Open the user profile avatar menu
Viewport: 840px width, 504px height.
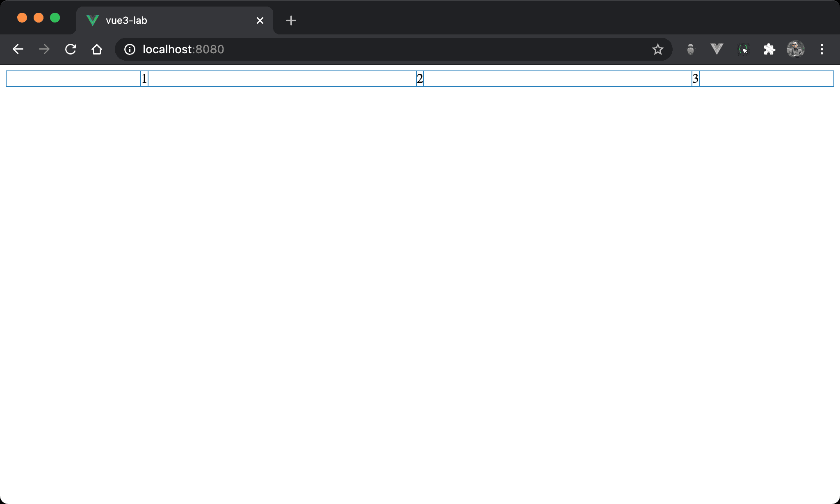click(x=795, y=50)
